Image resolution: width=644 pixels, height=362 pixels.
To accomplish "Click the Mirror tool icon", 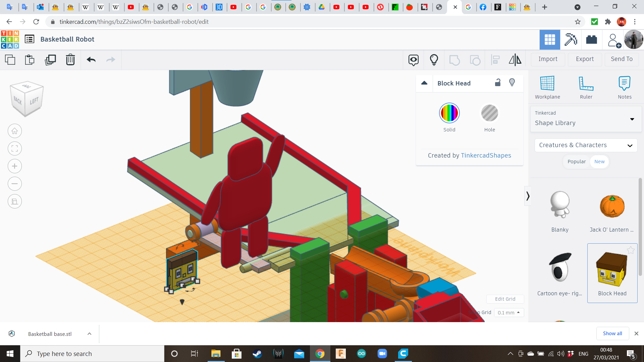I will click(x=515, y=60).
